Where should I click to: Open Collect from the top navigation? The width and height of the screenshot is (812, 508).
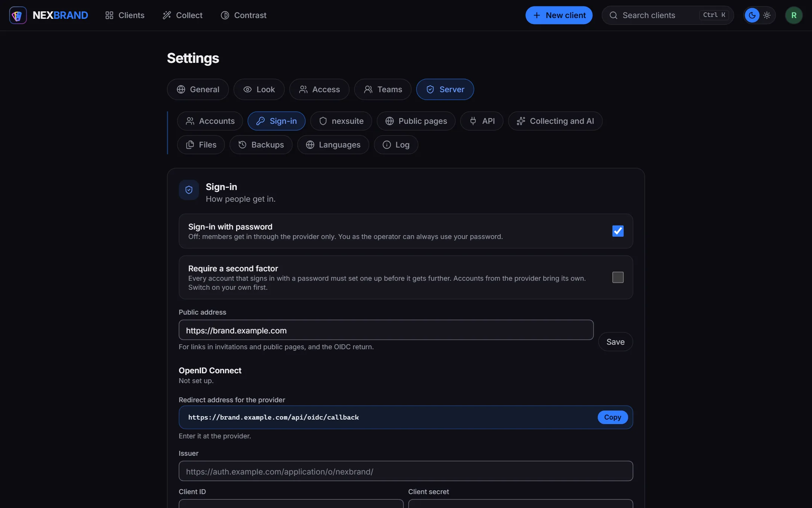tap(183, 15)
